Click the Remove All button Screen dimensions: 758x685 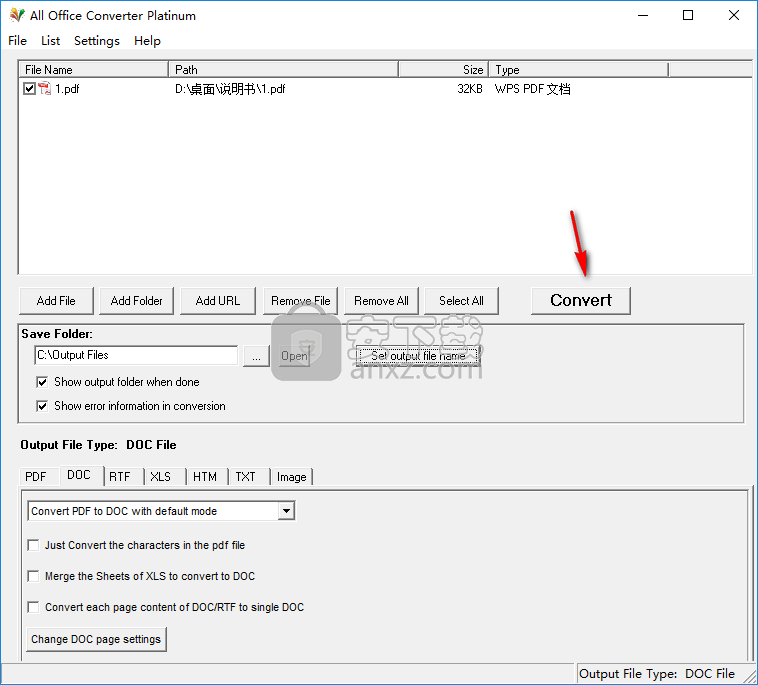[381, 301]
